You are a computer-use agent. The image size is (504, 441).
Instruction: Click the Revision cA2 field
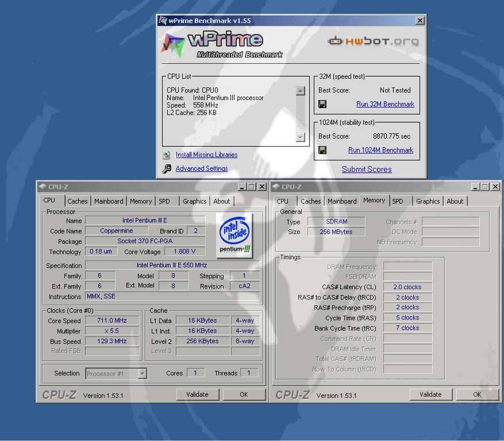pyautogui.click(x=245, y=286)
